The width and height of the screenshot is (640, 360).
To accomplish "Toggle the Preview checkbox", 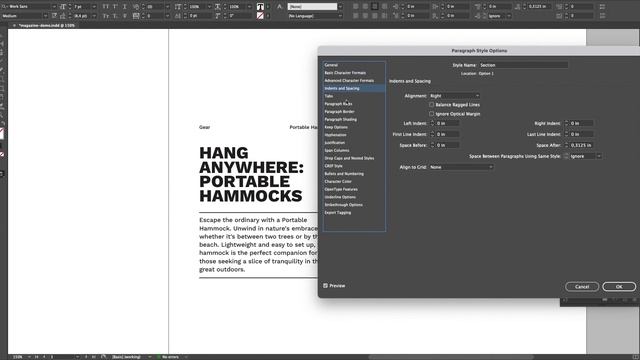I will (x=325, y=286).
